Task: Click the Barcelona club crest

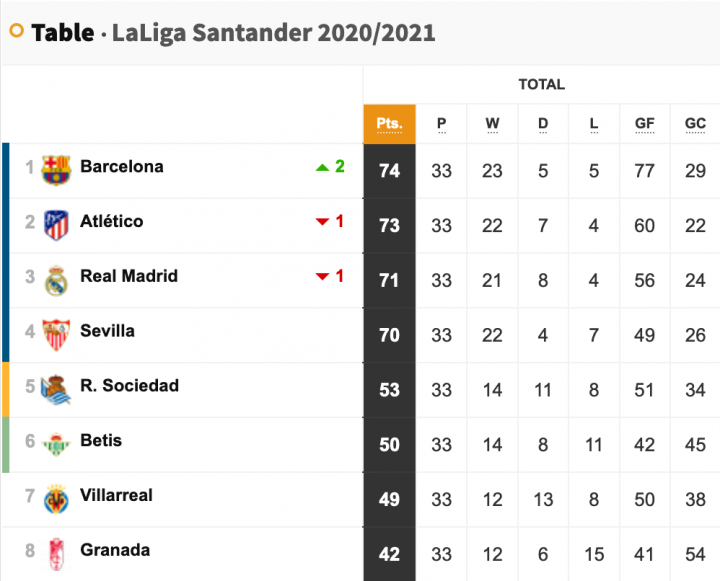Action: pos(56,170)
